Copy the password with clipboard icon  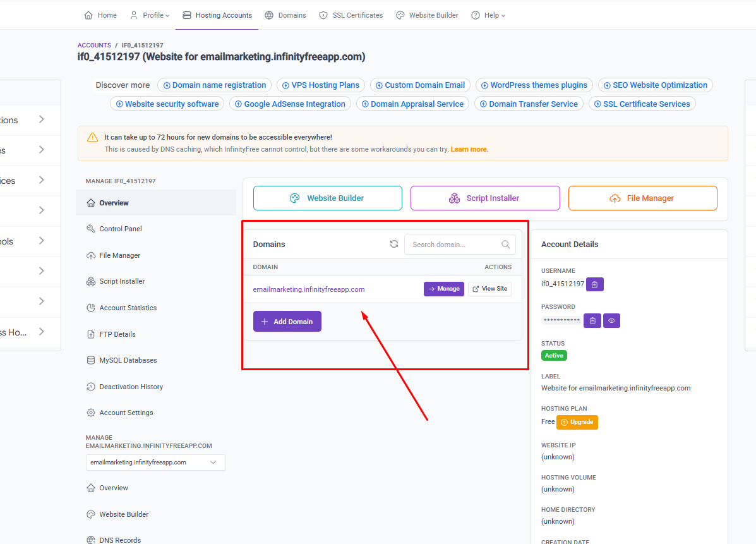pyautogui.click(x=592, y=321)
